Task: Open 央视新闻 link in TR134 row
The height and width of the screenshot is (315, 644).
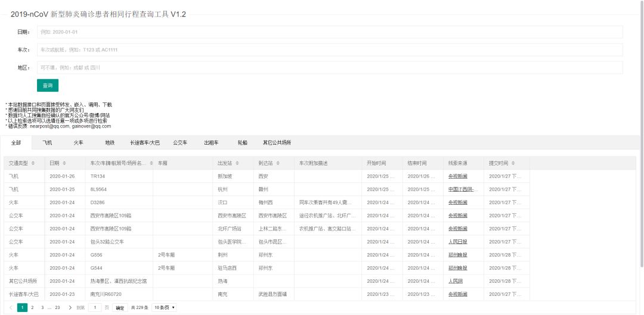Action: click(457, 176)
